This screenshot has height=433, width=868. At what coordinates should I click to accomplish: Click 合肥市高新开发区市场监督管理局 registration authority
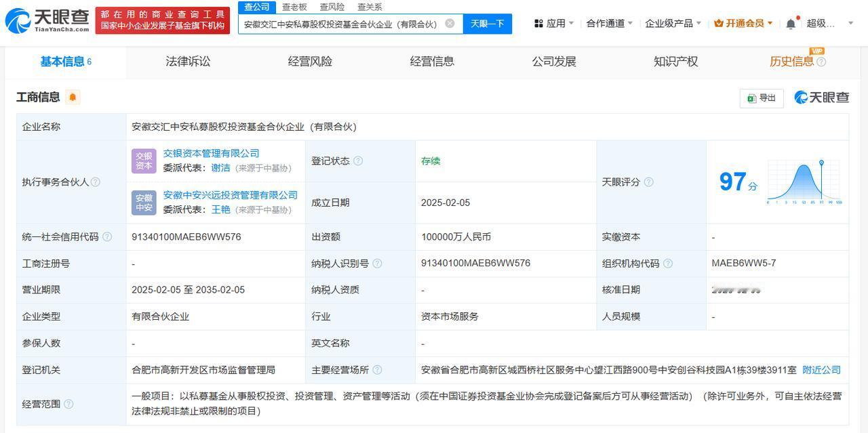click(203, 370)
